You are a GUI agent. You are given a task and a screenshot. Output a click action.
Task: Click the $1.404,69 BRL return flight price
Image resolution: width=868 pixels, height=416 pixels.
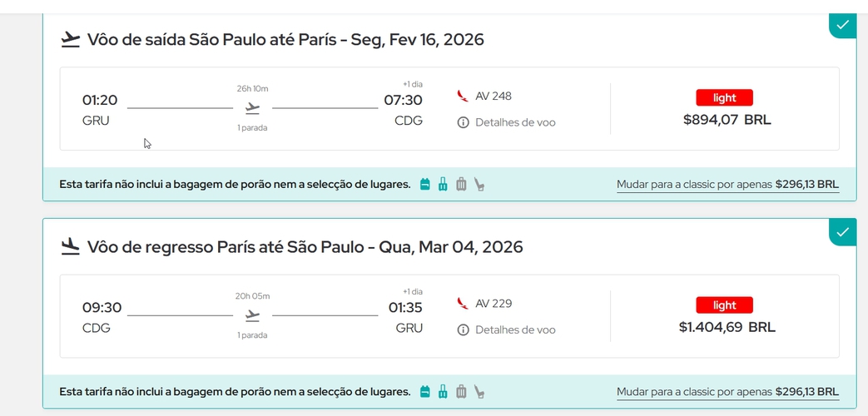pos(727,327)
